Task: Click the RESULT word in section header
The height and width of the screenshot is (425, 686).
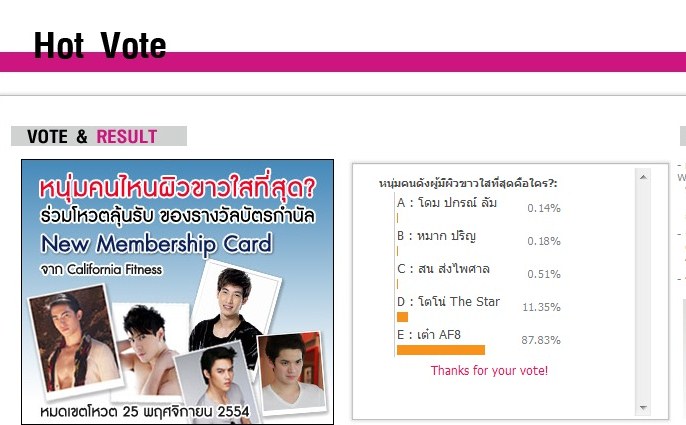Action: pyautogui.click(x=126, y=137)
